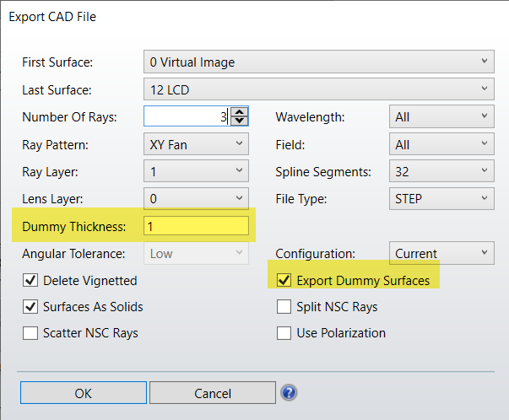The height and width of the screenshot is (420, 509).
Task: Check the Use Polarization option
Action: (x=284, y=333)
